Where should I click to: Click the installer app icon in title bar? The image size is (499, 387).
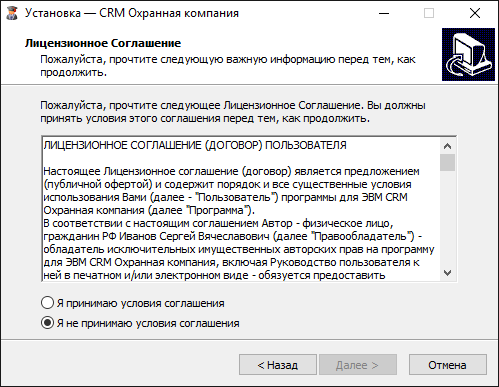(x=12, y=13)
